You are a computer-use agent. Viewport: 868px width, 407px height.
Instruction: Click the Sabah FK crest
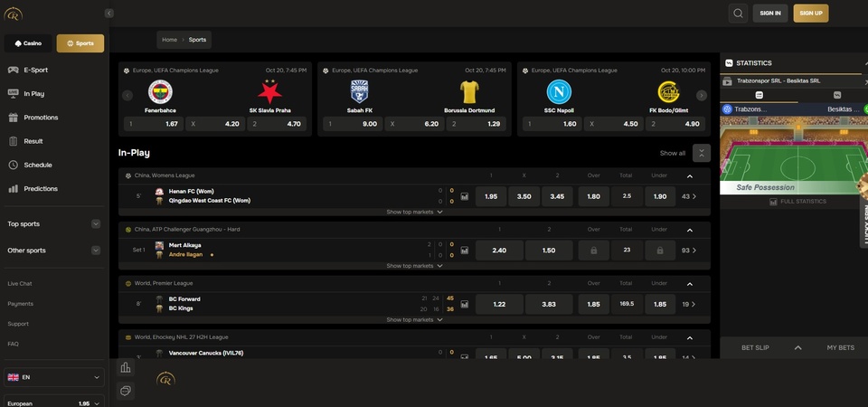click(359, 92)
